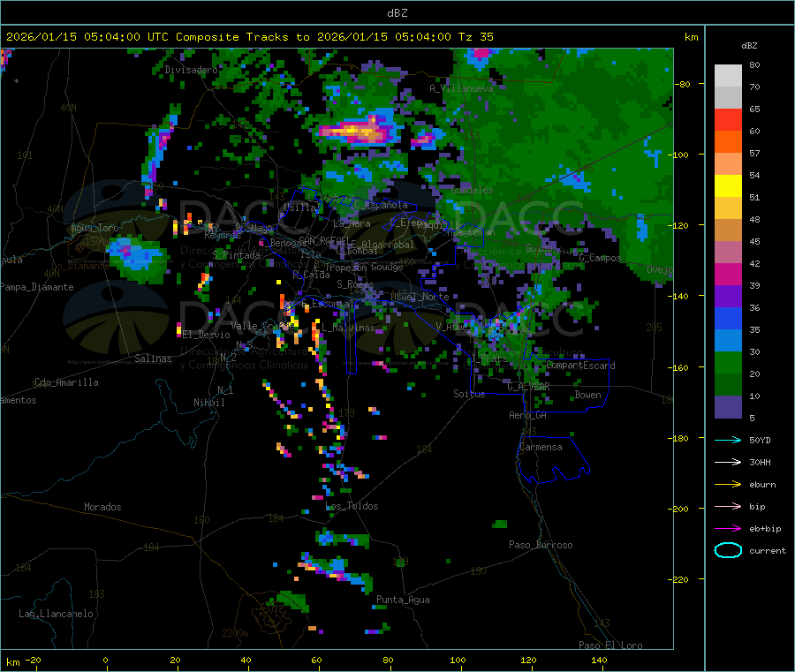Select the red 60–65 dBZ swatch
The image size is (795, 672).
pos(728,119)
